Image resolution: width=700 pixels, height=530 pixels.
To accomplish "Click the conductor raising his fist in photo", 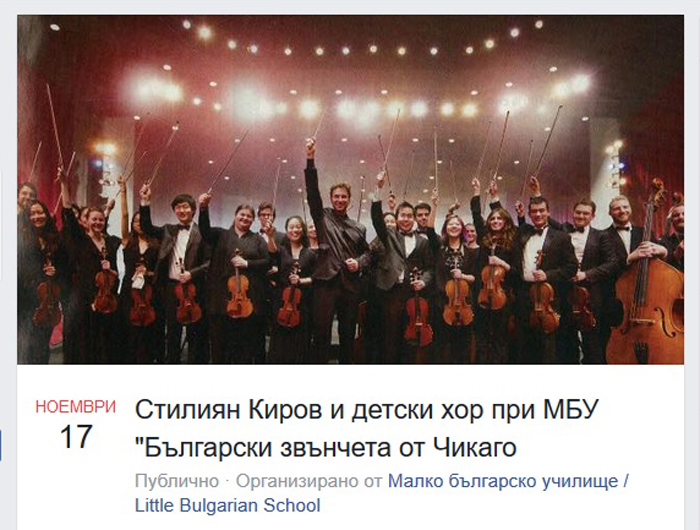I will pyautogui.click(x=337, y=250).
